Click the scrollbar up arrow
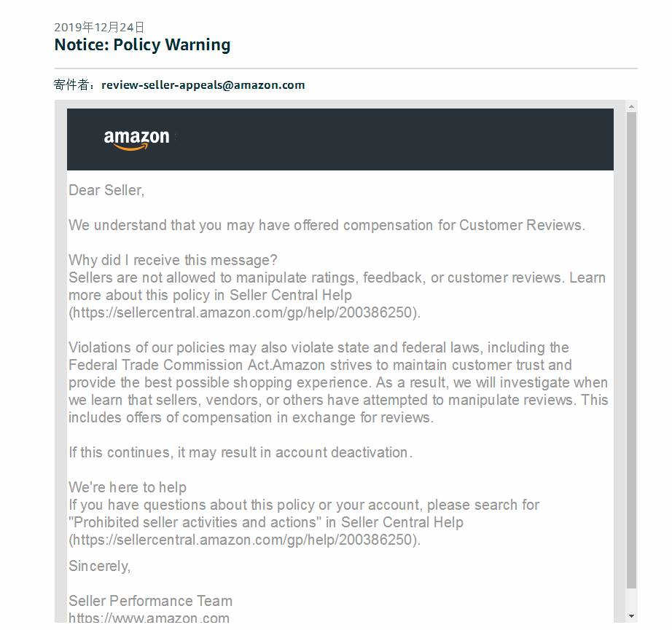The image size is (672, 630). 631,108
